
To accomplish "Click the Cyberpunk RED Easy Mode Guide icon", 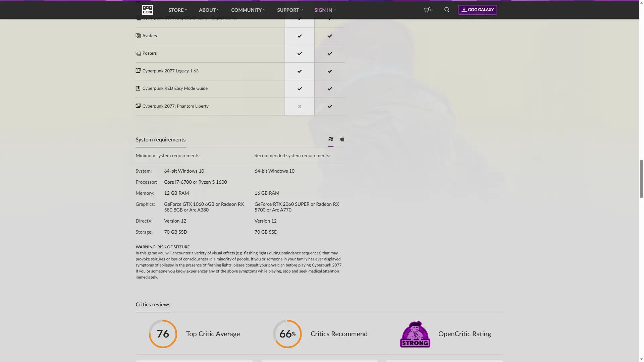I will click(138, 88).
